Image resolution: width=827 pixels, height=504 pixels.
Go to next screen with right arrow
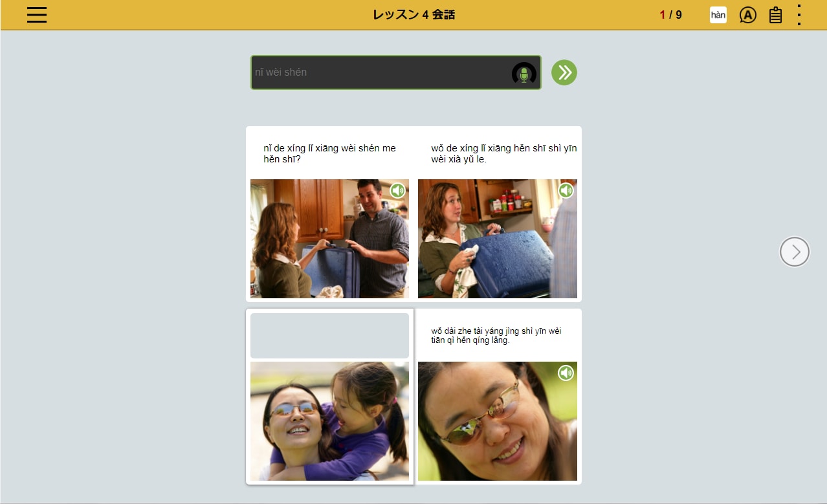click(x=794, y=252)
